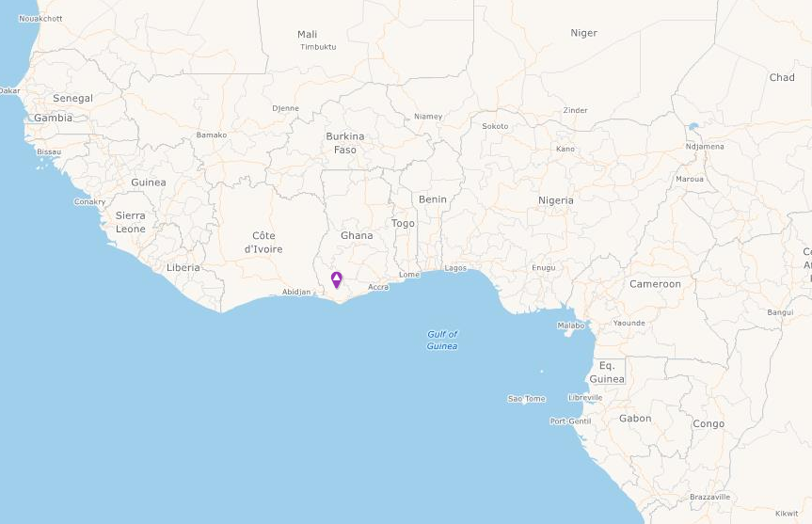Click the Ndjamena city label
The width and height of the screenshot is (812, 524).
coord(705,147)
